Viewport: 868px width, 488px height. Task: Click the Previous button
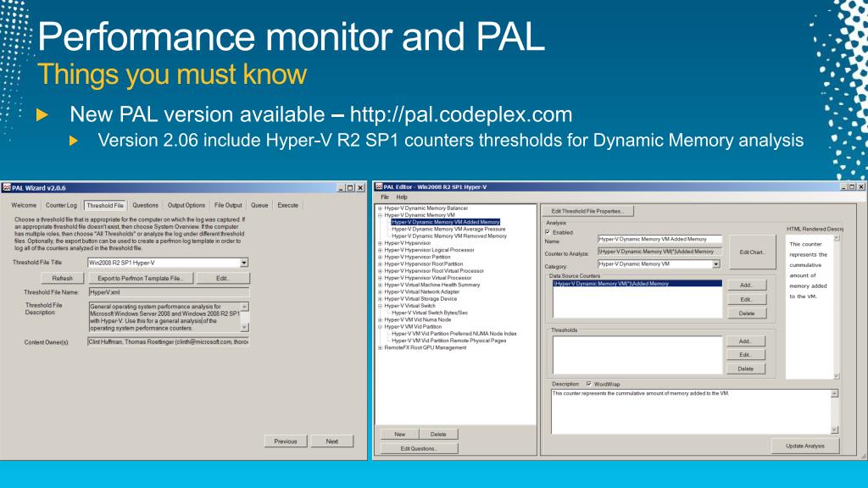tap(286, 441)
